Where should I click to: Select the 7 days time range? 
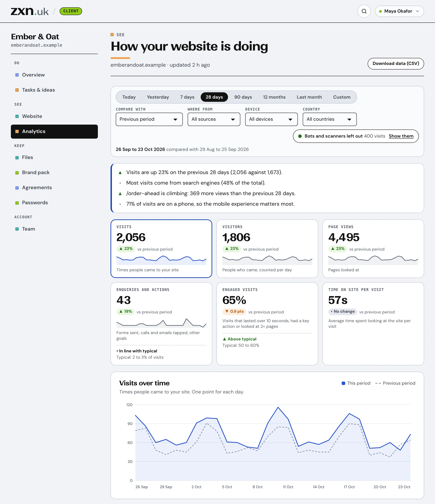coord(187,97)
